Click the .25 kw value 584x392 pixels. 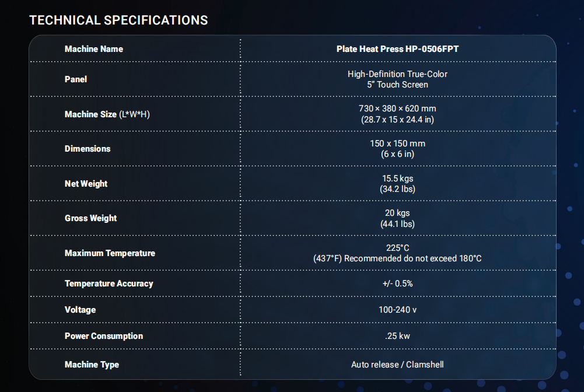pos(397,336)
